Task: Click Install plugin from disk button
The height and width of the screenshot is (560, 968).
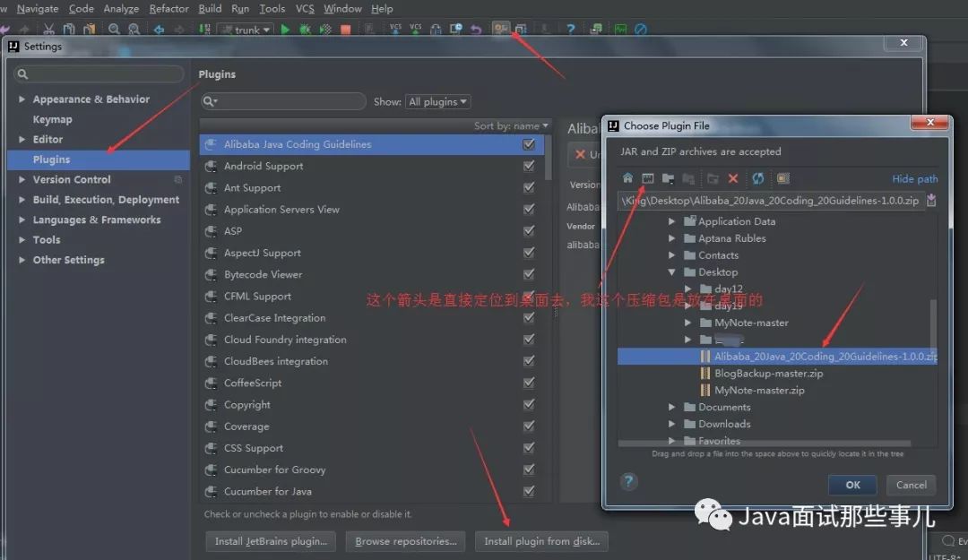Action: pos(541,541)
